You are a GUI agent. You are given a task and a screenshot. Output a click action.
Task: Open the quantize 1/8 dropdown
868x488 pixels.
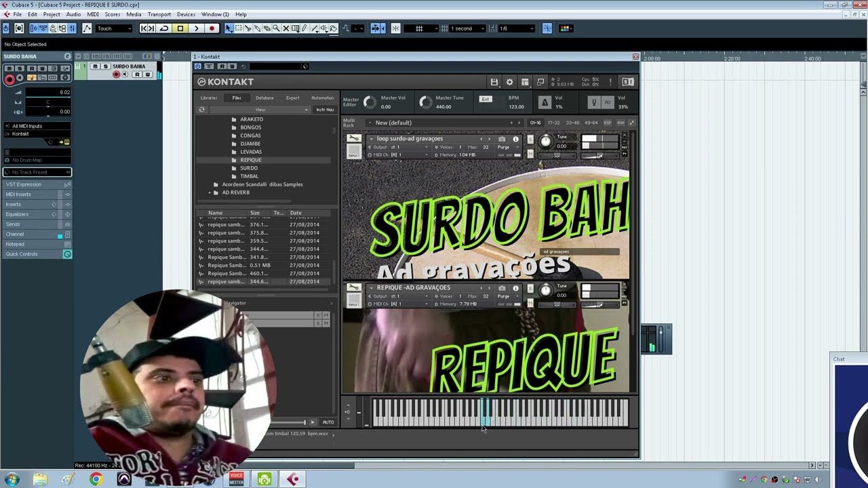pyautogui.click(x=516, y=28)
